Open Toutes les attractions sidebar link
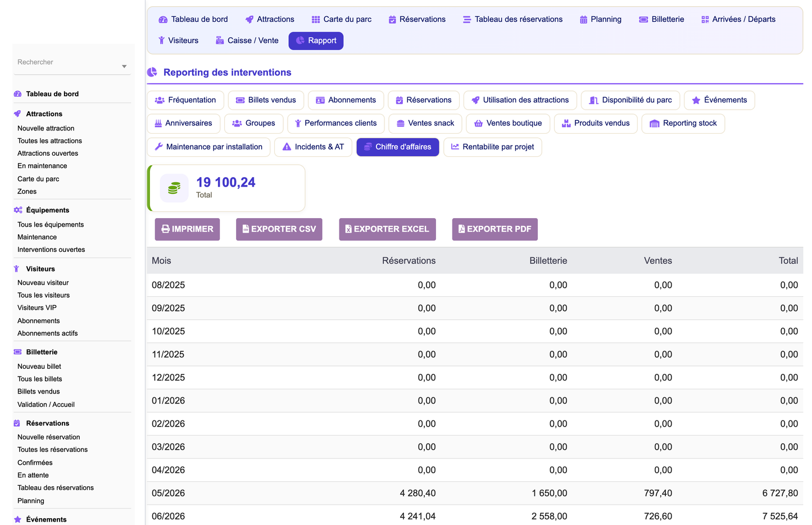This screenshot has height=525, width=812. [49, 141]
